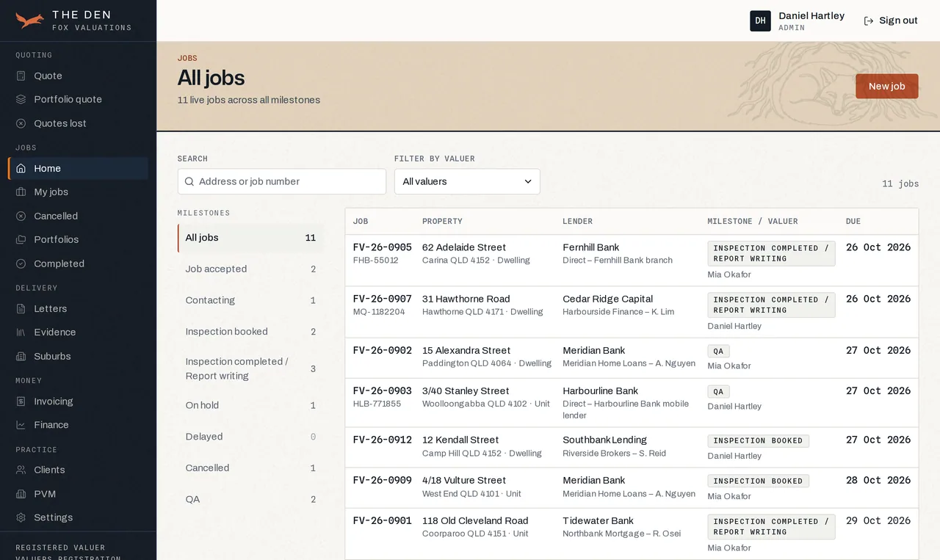This screenshot has width=940, height=560.
Task: Open job FV-26-0901
Action: point(382,520)
